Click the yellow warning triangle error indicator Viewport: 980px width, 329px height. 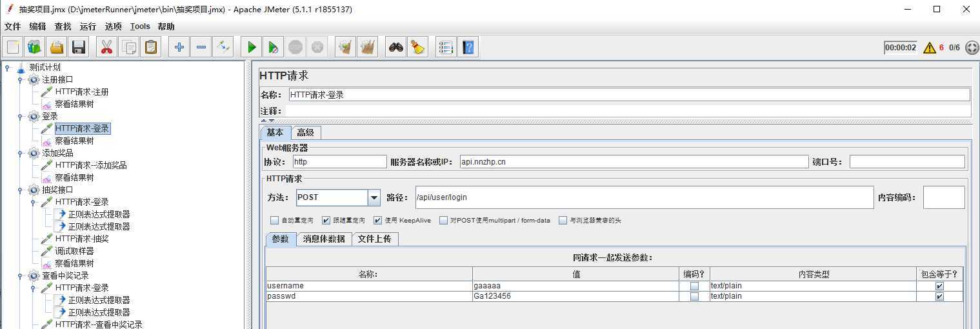coord(929,48)
